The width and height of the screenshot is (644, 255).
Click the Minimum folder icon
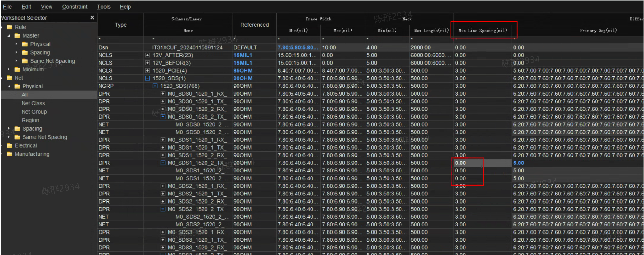[17, 69]
